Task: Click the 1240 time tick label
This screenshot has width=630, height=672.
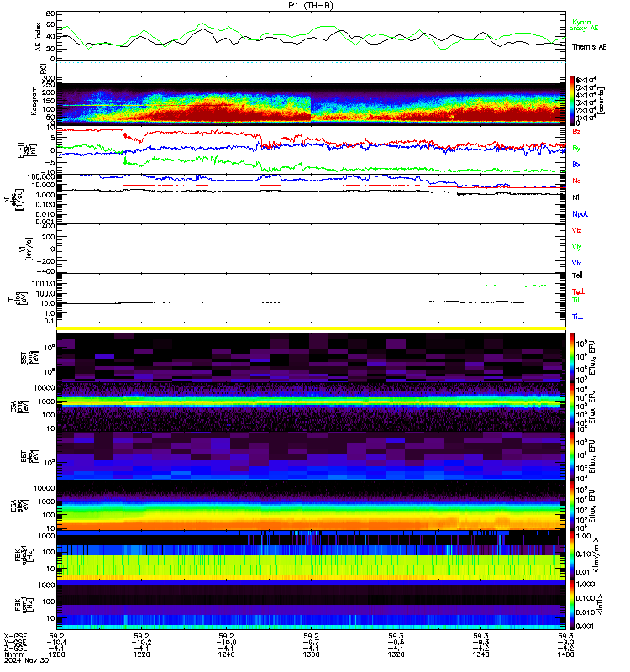Action: click(226, 654)
